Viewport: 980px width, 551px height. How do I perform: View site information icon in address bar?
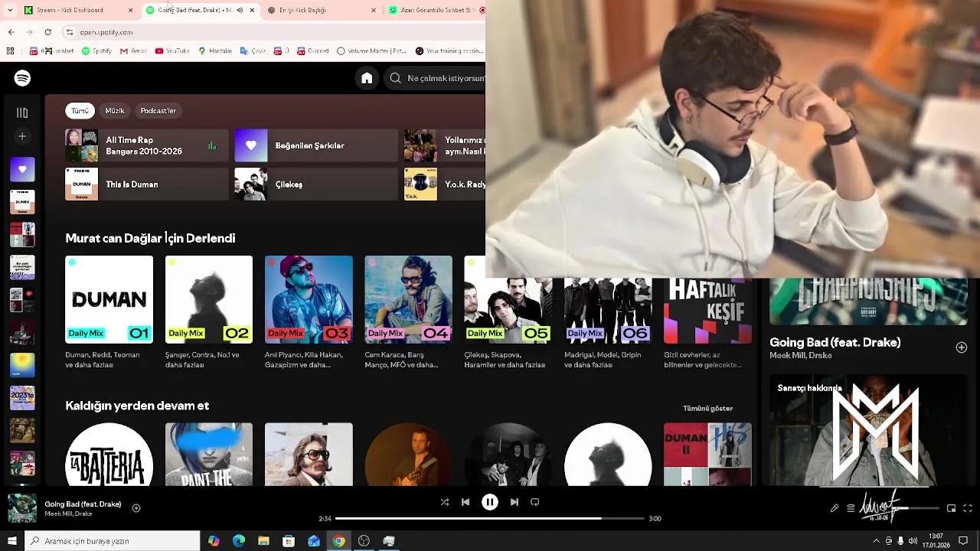click(x=70, y=32)
